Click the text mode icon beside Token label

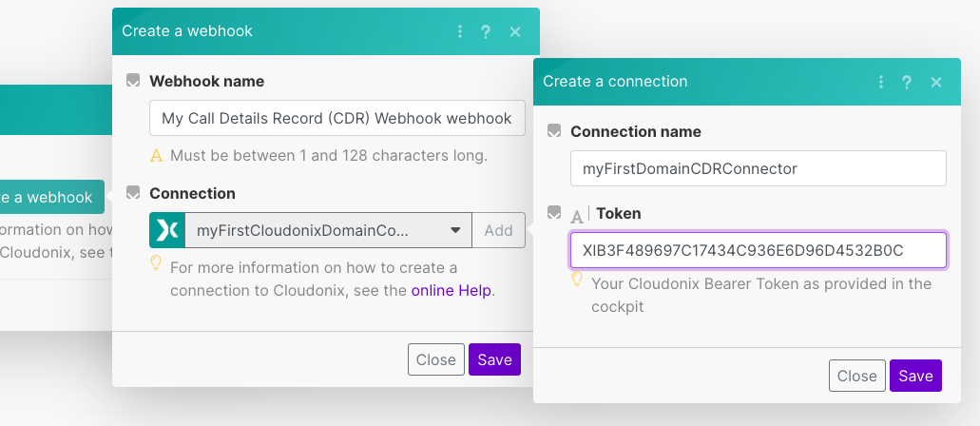577,215
